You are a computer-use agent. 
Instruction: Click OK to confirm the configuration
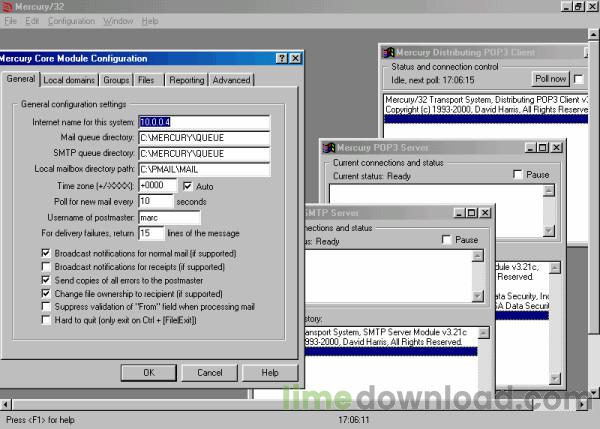(148, 372)
